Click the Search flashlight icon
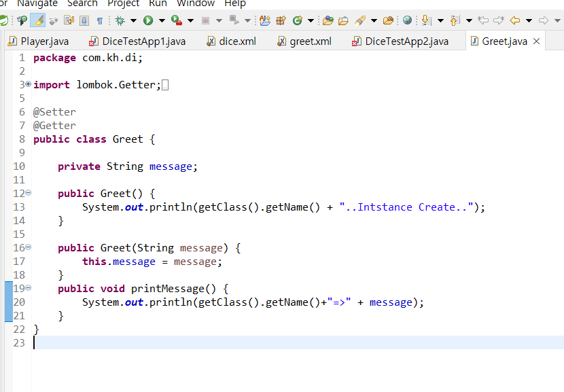The width and height of the screenshot is (564, 392). [360, 20]
